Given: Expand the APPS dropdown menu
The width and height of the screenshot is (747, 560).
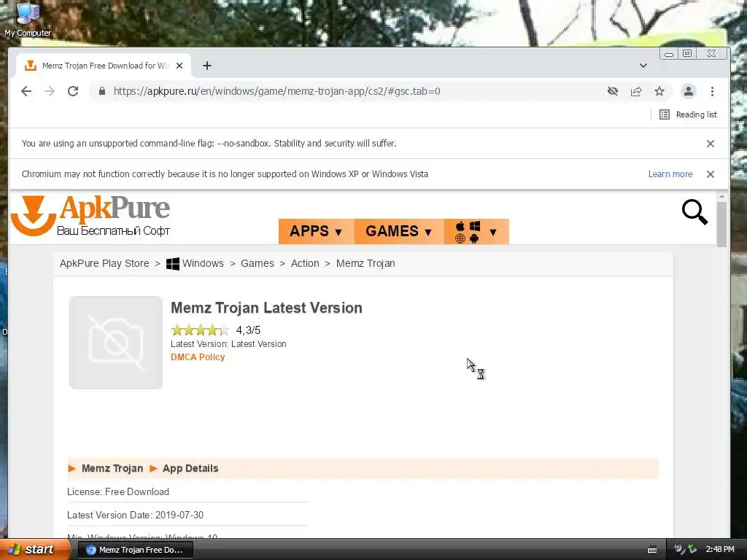Looking at the screenshot, I should coord(317,231).
